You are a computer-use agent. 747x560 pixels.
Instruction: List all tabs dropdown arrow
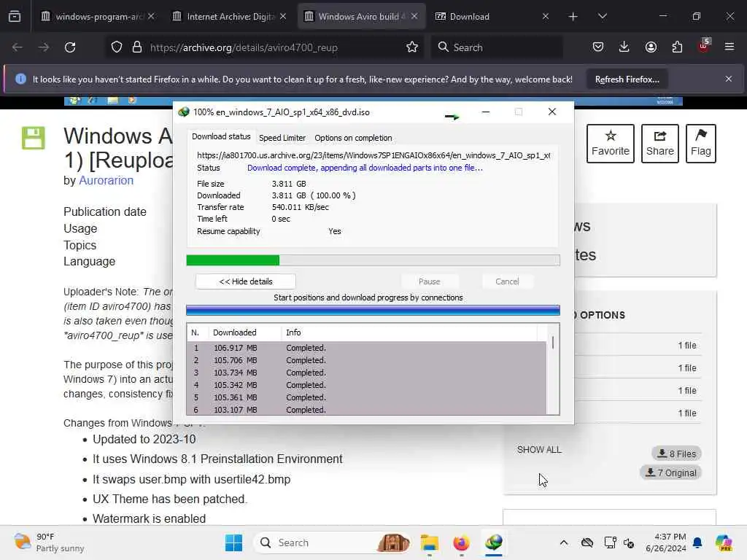coord(603,17)
